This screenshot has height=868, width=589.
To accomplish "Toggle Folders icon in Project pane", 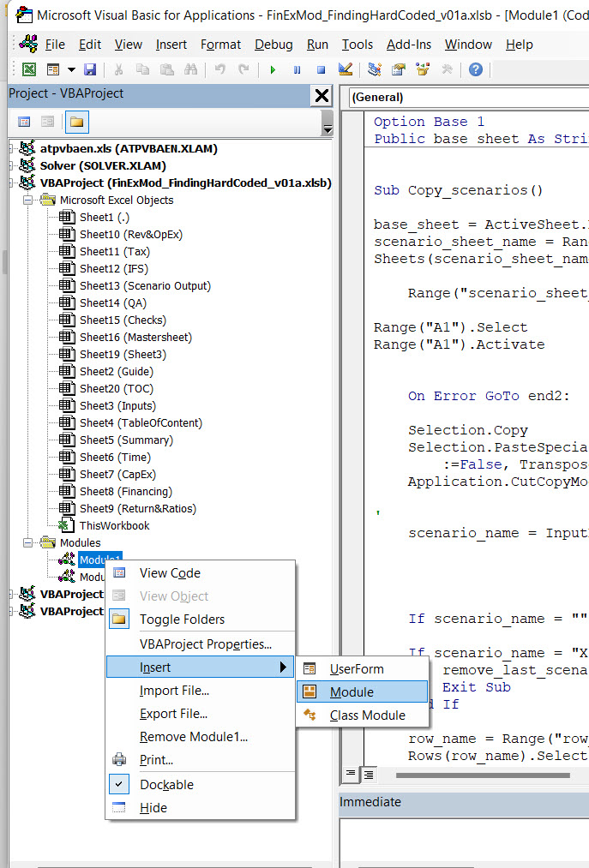I will click(x=76, y=122).
